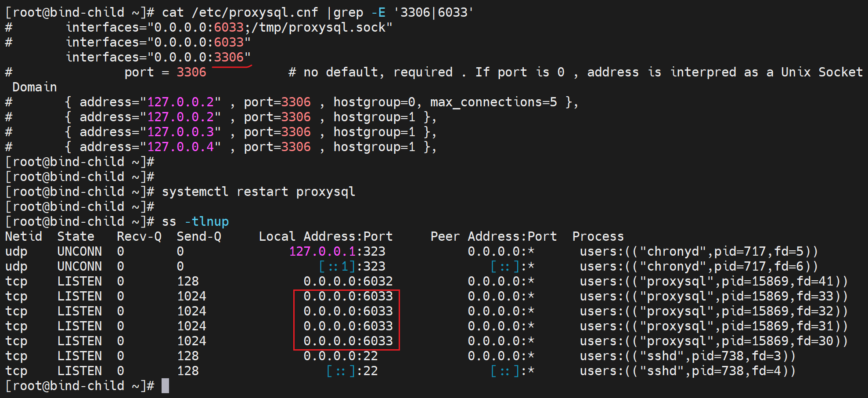Screen dimensions: 868x398
Task: Click the 'Peer Address:Port' column header
Action: click(x=493, y=237)
